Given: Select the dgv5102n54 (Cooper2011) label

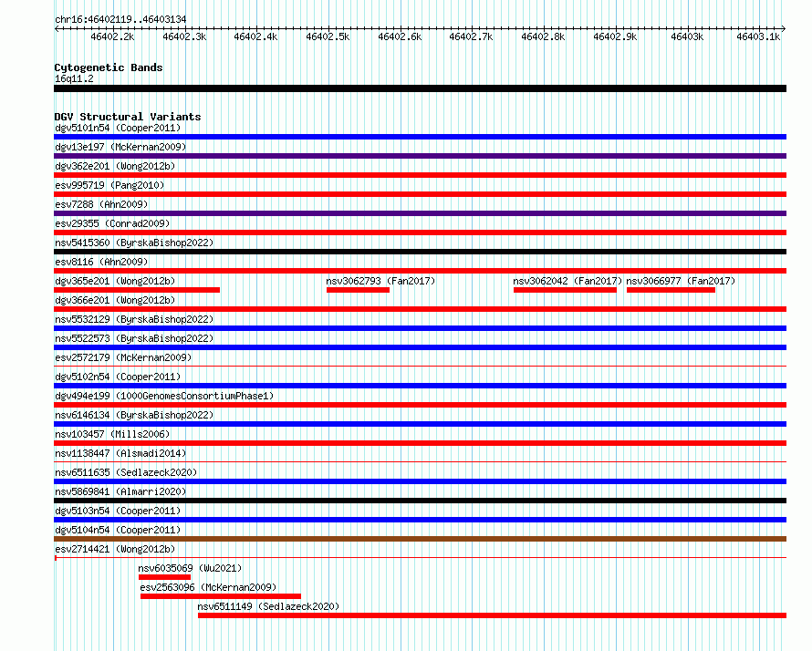Looking at the screenshot, I should [118, 377].
